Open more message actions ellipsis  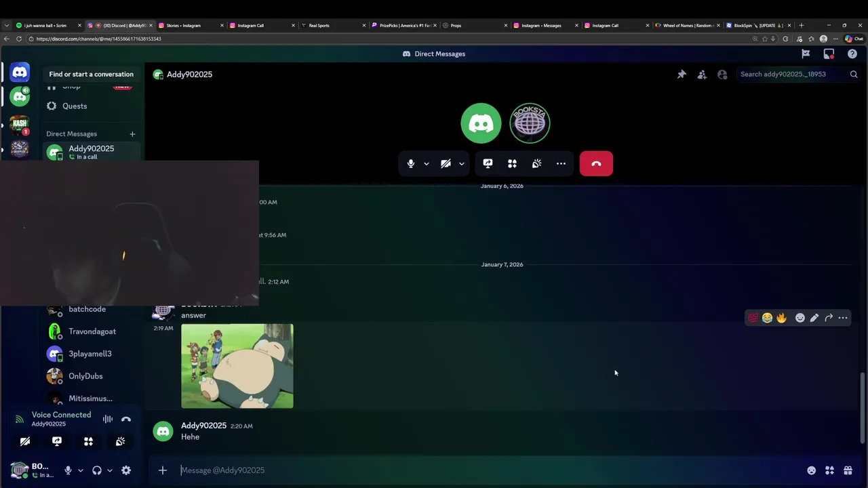843,318
